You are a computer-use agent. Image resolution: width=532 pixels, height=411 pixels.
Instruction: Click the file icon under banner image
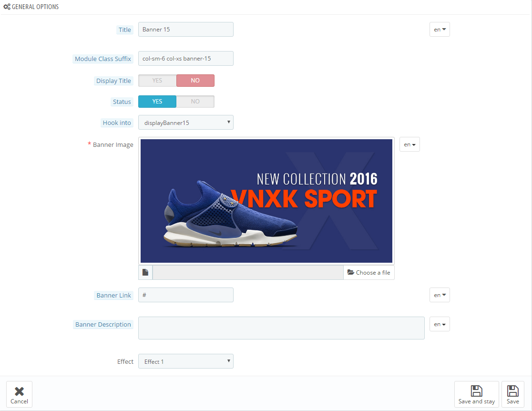[145, 273]
